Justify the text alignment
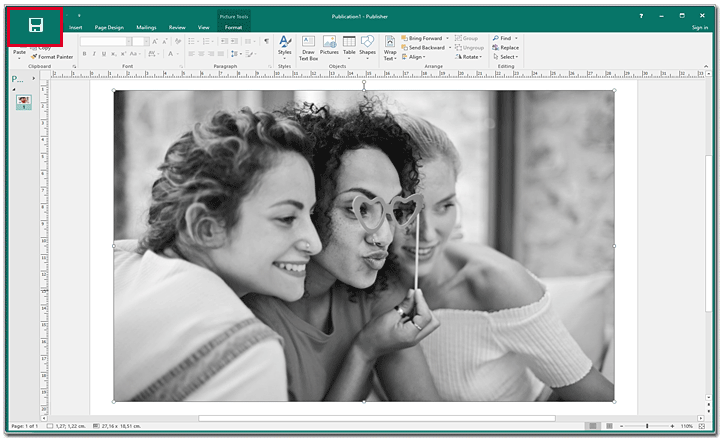 tap(220, 54)
